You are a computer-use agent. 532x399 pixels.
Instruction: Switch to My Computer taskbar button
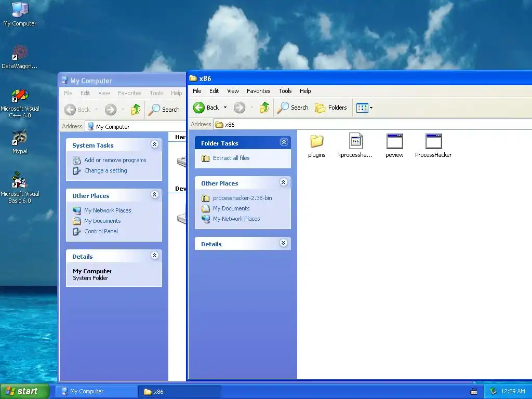coord(96,392)
